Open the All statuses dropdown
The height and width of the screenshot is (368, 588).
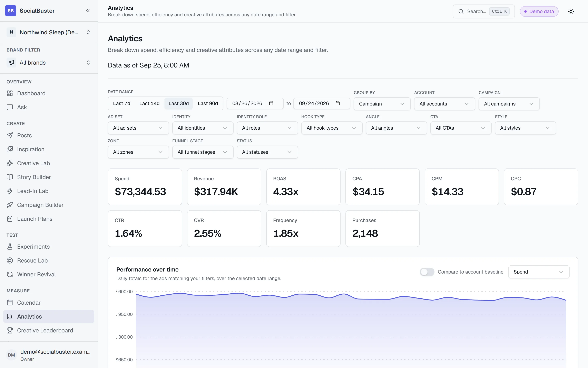point(267,152)
